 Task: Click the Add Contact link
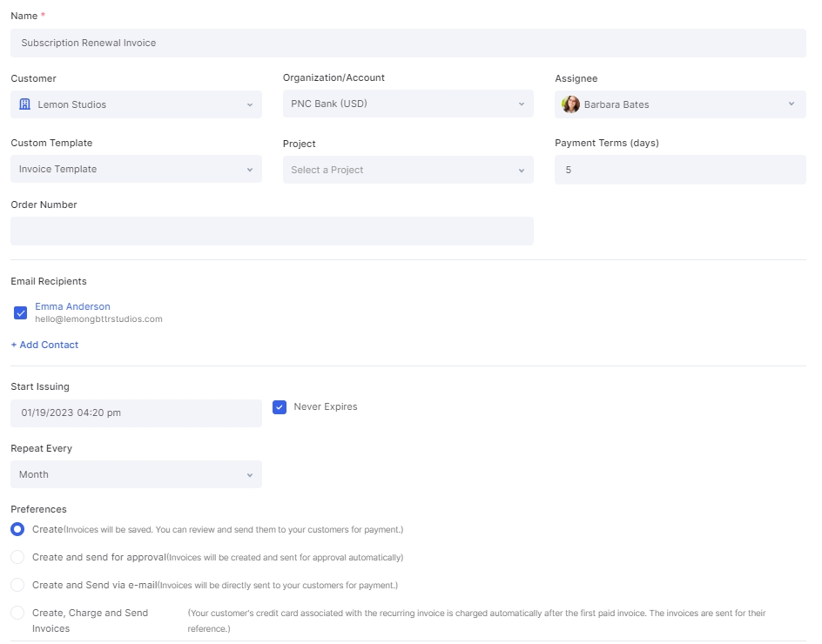click(44, 345)
